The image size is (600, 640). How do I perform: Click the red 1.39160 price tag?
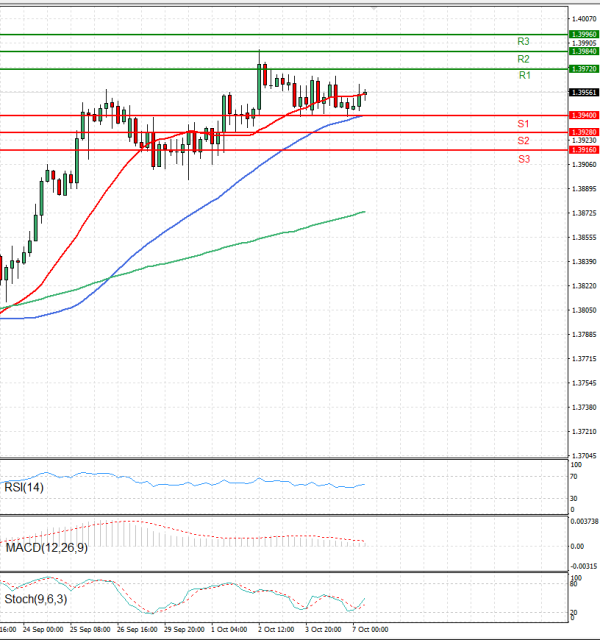click(x=584, y=150)
